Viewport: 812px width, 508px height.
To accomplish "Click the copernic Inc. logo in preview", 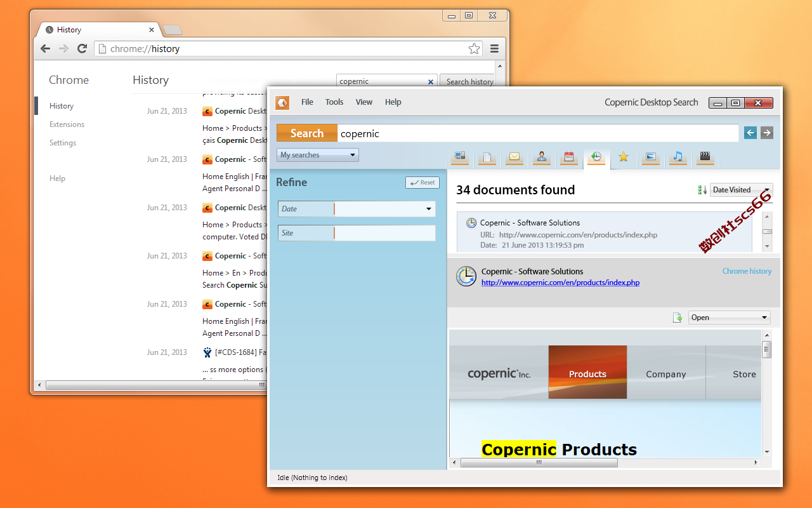I will (499, 374).
